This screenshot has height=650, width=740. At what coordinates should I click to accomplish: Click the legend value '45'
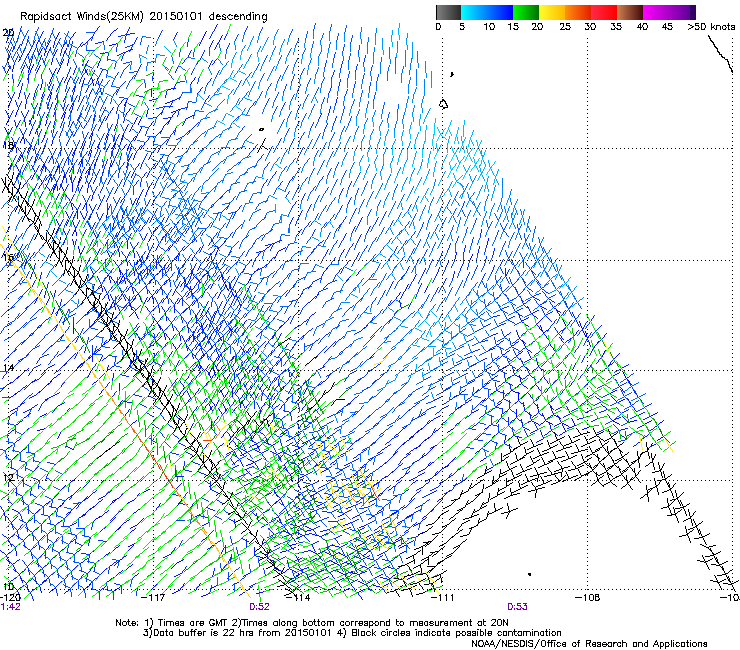(667, 27)
